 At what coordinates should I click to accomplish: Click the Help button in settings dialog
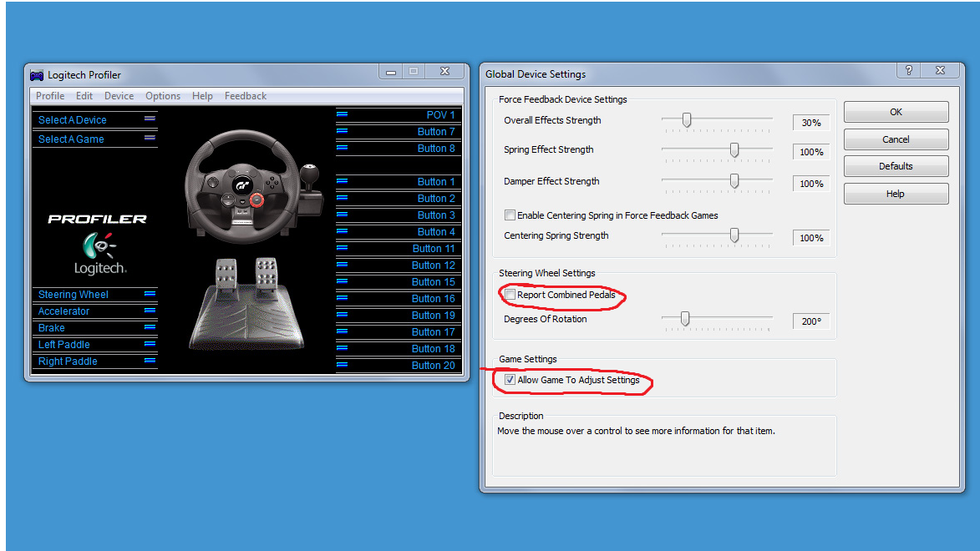[x=896, y=194]
